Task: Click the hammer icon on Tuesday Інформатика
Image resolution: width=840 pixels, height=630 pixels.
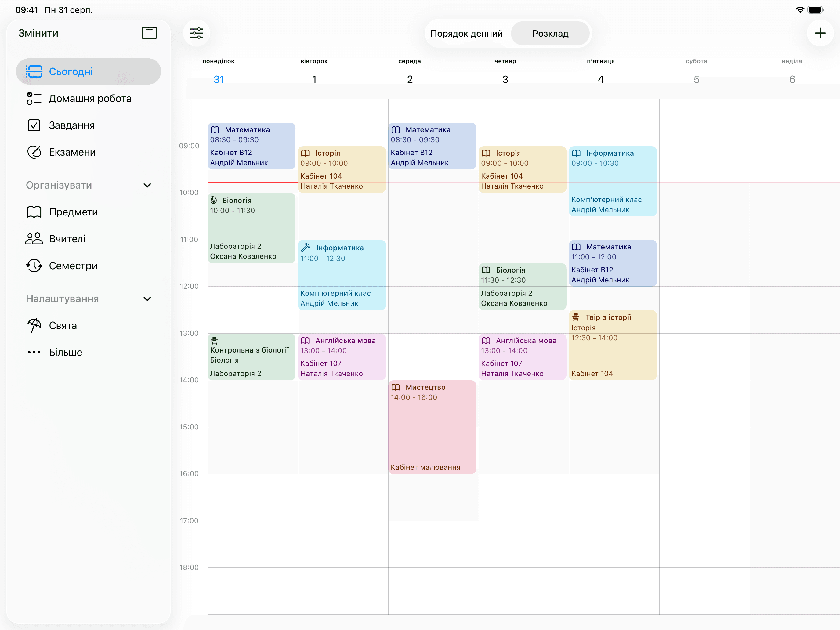Action: (306, 248)
